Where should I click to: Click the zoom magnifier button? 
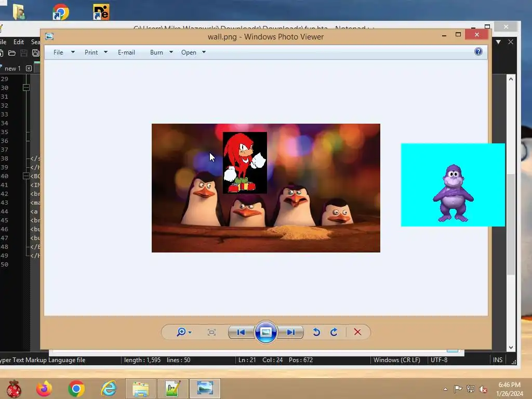click(x=181, y=332)
